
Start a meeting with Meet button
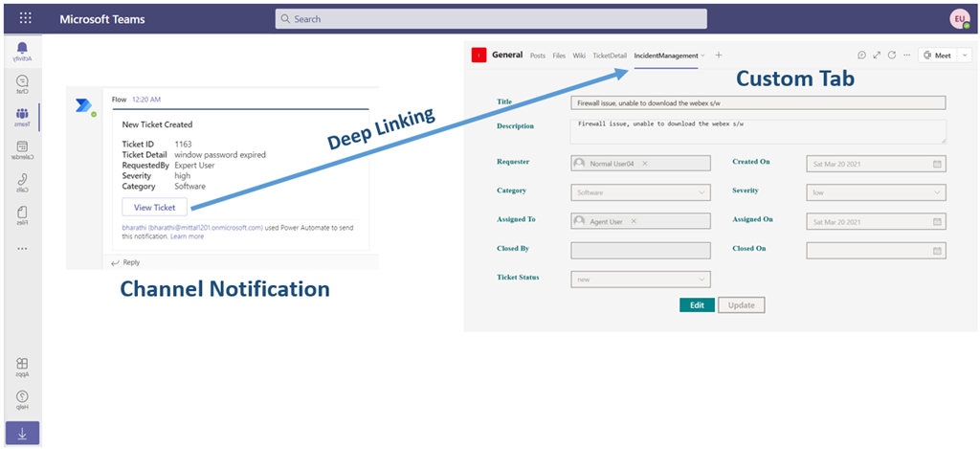[937, 56]
